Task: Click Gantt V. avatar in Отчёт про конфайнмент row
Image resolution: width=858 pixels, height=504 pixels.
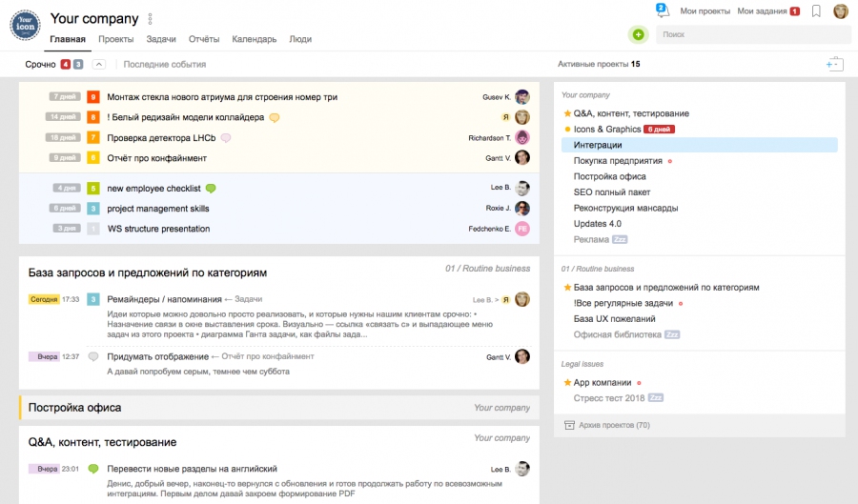Action: [522, 158]
